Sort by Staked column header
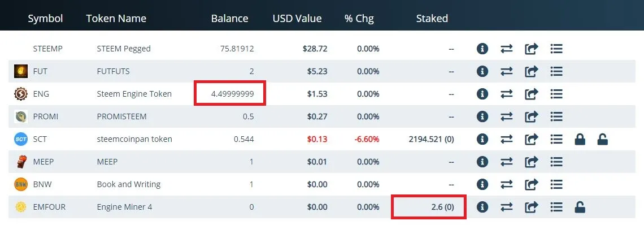 pyautogui.click(x=432, y=19)
